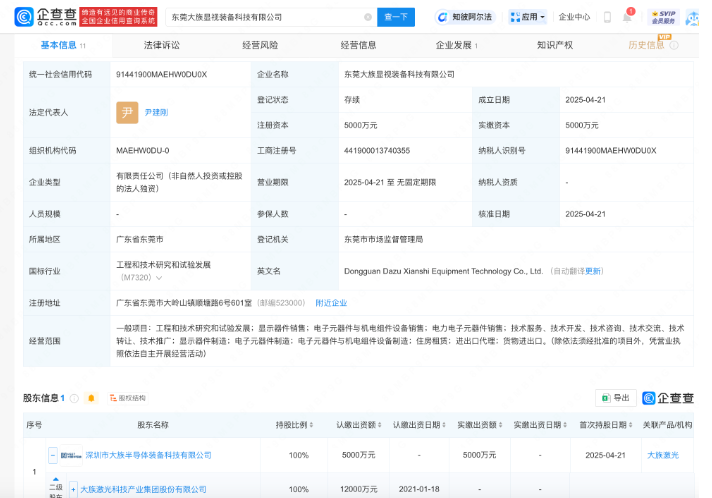The height and width of the screenshot is (498, 712).
Task: Open the 大族激光 related product link
Action: pyautogui.click(x=663, y=455)
